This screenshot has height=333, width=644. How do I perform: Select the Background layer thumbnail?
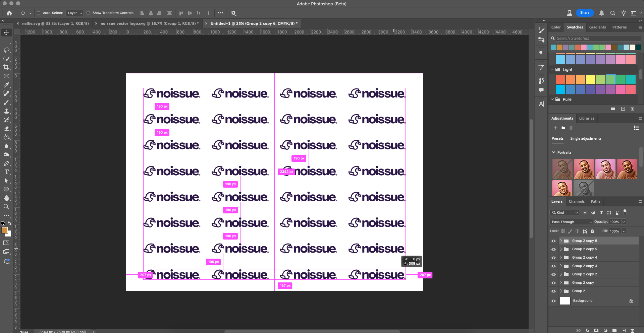565,301
